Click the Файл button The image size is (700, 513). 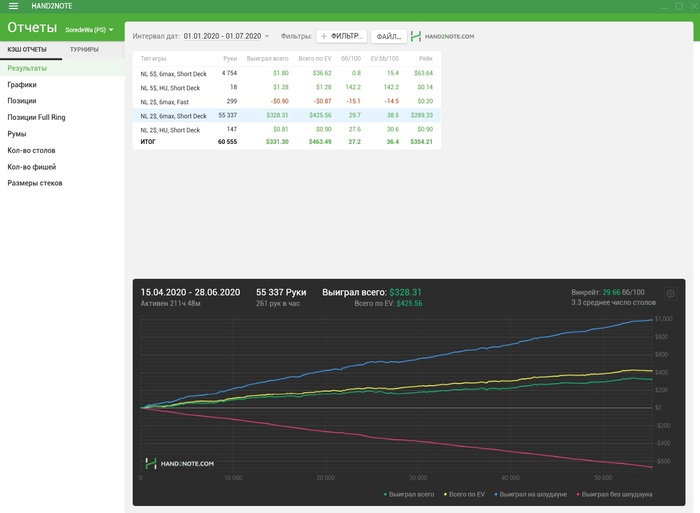(388, 36)
